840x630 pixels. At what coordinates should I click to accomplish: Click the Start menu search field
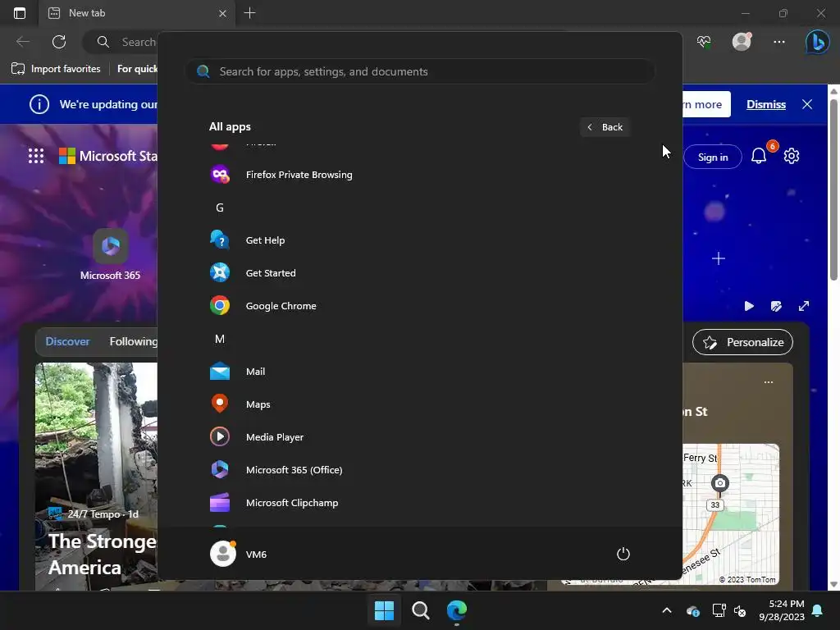point(419,72)
